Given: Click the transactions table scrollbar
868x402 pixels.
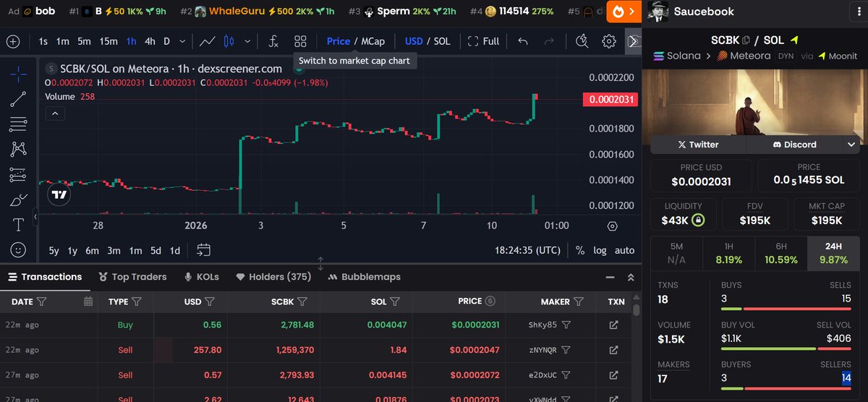Looking at the screenshot, I should point(637,310).
